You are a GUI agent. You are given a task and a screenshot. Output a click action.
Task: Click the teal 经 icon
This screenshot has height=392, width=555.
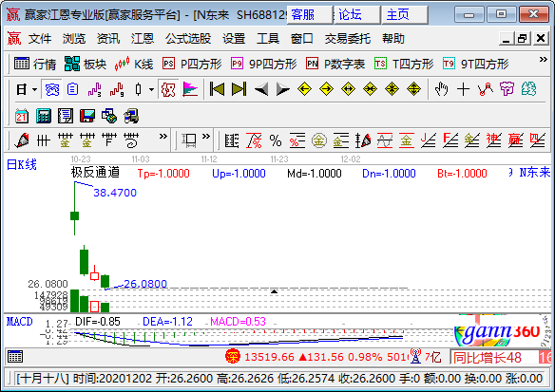tap(528, 89)
